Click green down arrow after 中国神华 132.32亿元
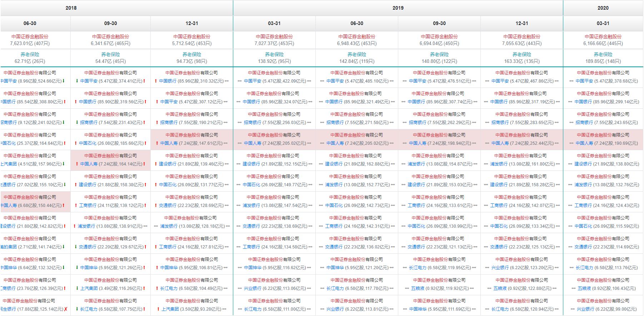The height and width of the screenshot is (316, 644). click(x=64, y=268)
